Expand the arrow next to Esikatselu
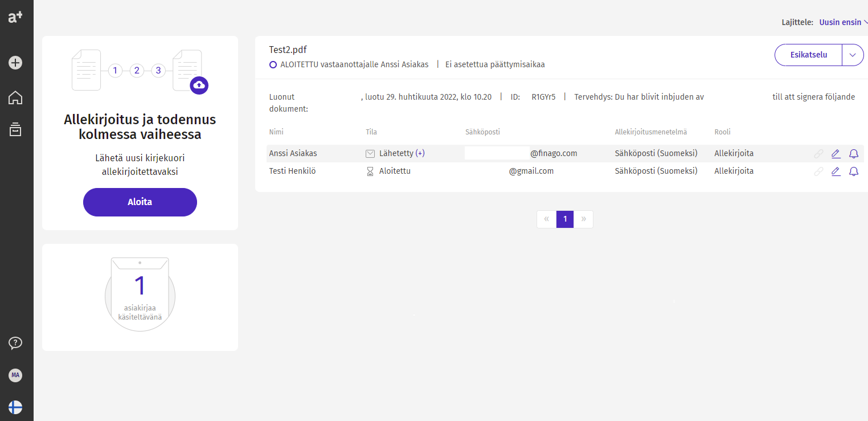The image size is (868, 421). coord(853,55)
